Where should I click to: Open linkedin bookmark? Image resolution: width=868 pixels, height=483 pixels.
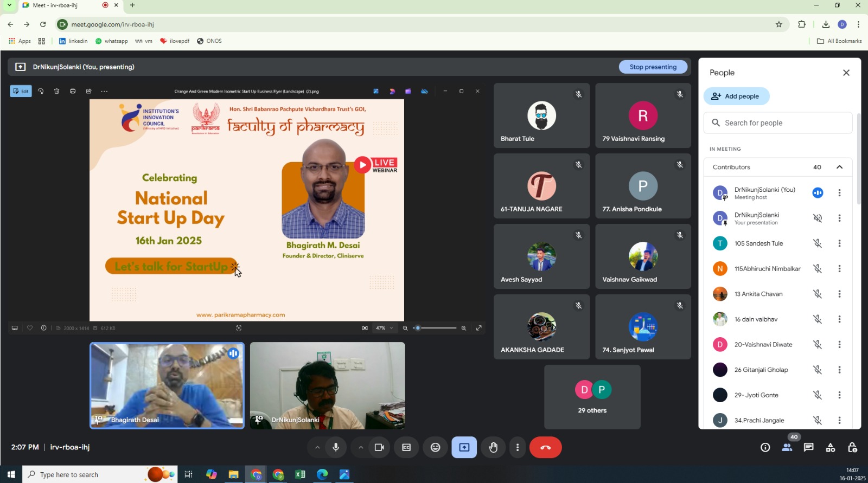coord(73,41)
